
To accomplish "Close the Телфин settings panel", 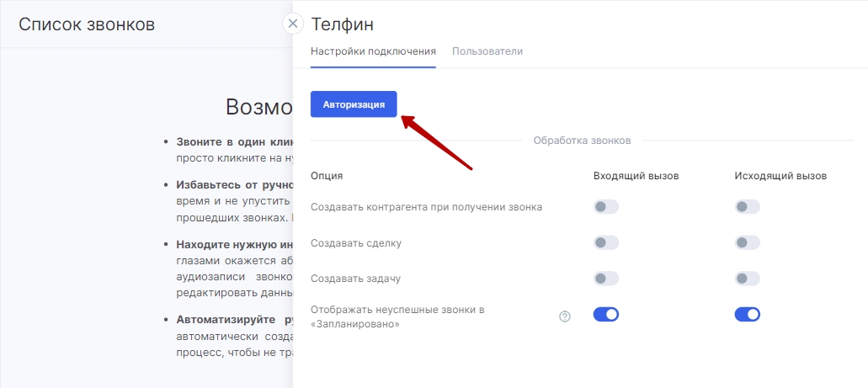I will tap(293, 24).
